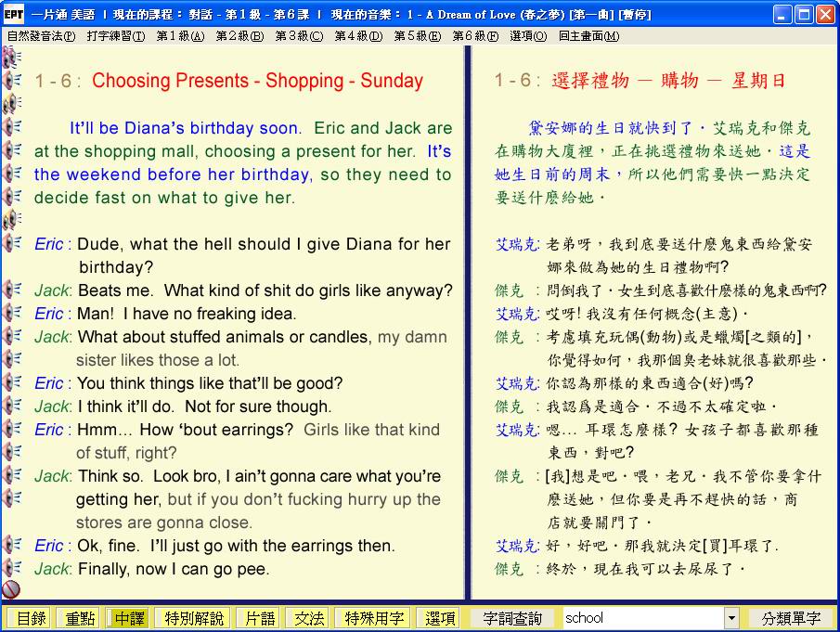Toggle the 中譯 Chinese translation button

(129, 618)
